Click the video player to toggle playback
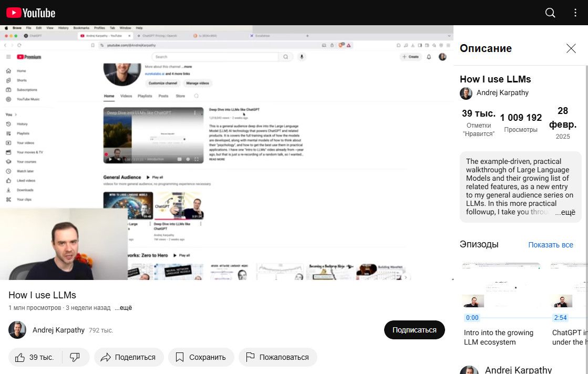The width and height of the screenshot is (588, 374). (x=226, y=152)
